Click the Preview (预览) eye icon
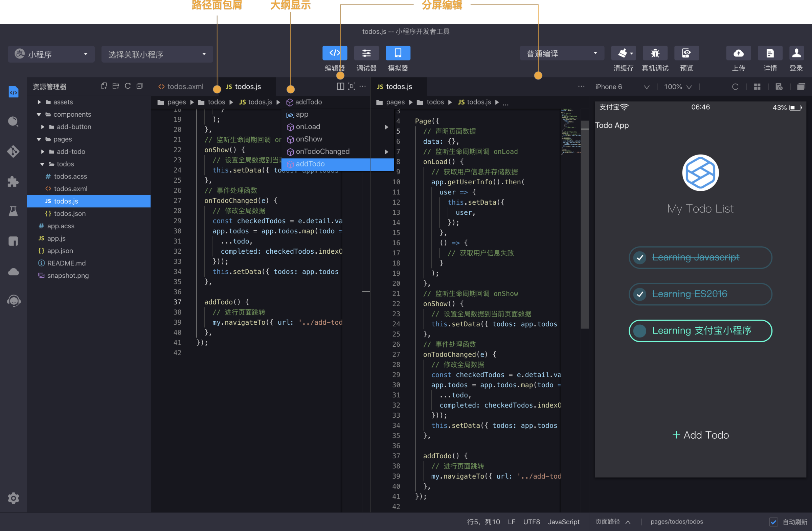The image size is (812, 531). pos(686,53)
